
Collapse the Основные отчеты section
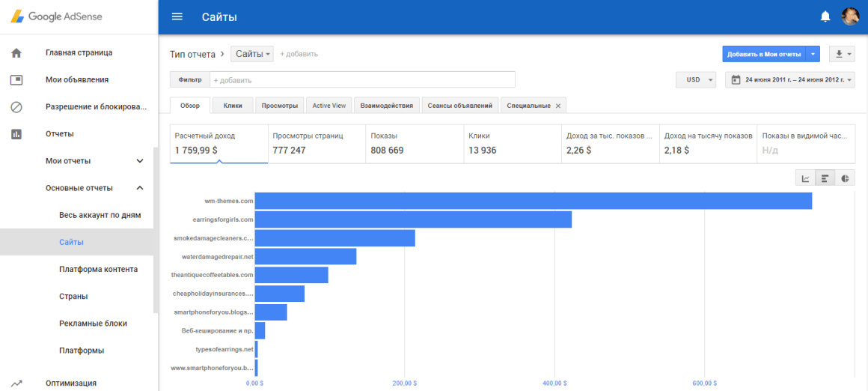pos(139,188)
